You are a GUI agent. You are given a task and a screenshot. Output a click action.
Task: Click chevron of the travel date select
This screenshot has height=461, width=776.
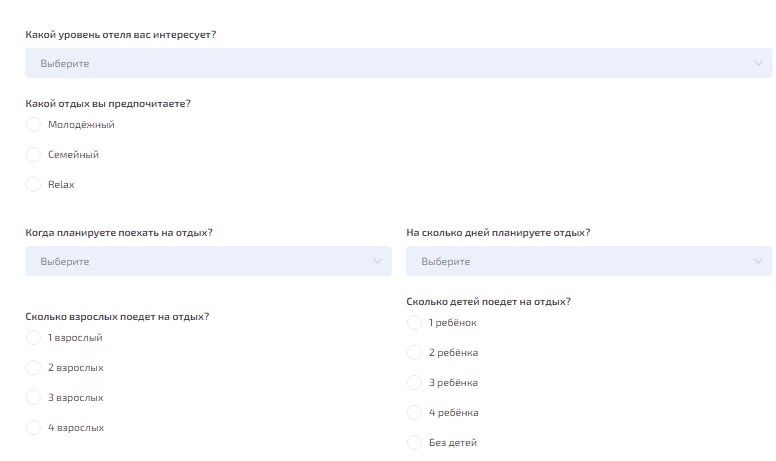(377, 261)
